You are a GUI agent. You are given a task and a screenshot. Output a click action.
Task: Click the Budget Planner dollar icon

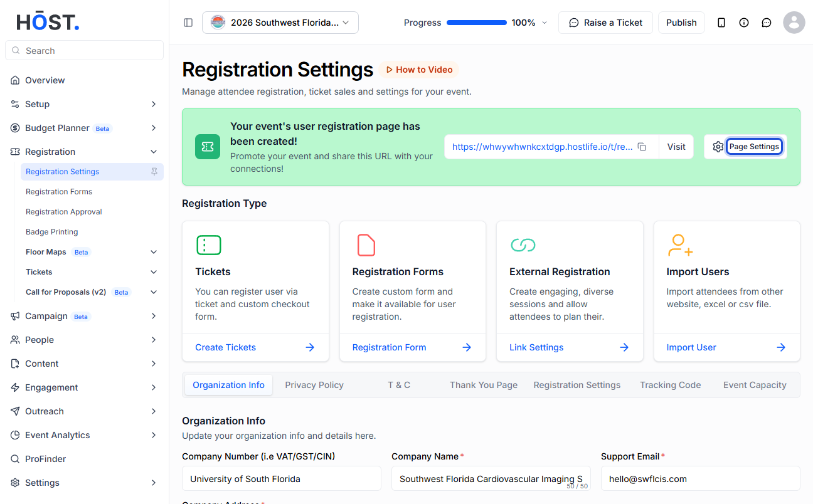15,128
